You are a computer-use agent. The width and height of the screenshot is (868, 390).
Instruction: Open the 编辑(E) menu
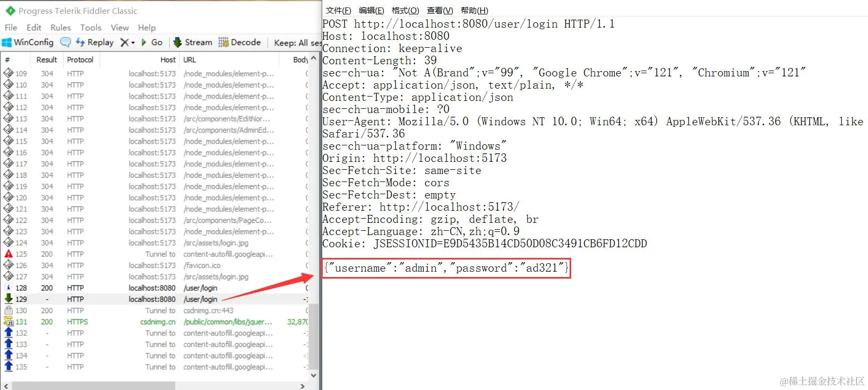[x=371, y=11]
